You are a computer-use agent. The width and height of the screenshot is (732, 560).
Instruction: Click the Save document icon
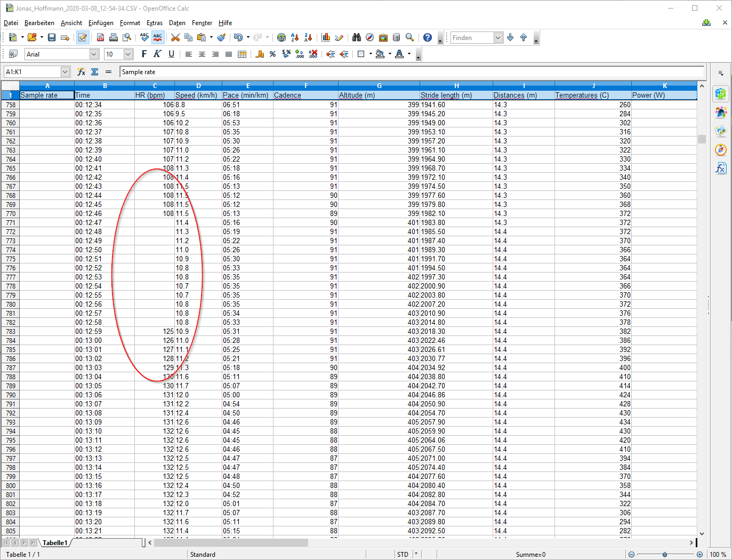52,37
